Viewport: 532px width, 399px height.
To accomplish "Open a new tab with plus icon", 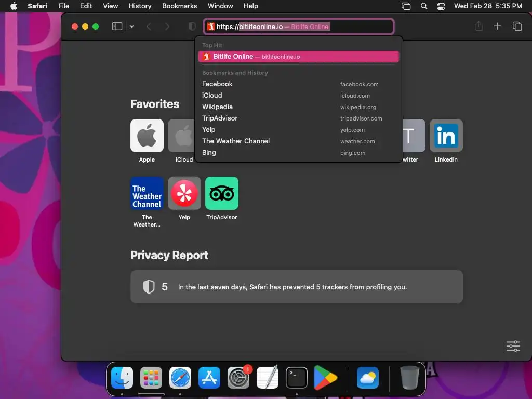I will coord(497,26).
